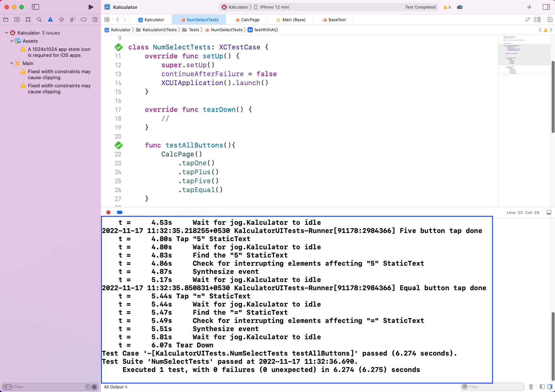Adjust editor options lines icon

537,20
